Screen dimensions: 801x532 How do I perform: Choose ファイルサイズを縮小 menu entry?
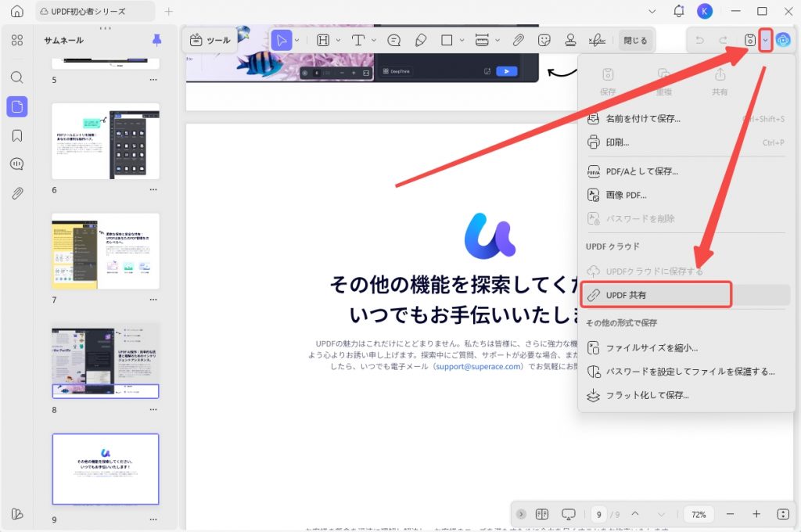(685, 348)
